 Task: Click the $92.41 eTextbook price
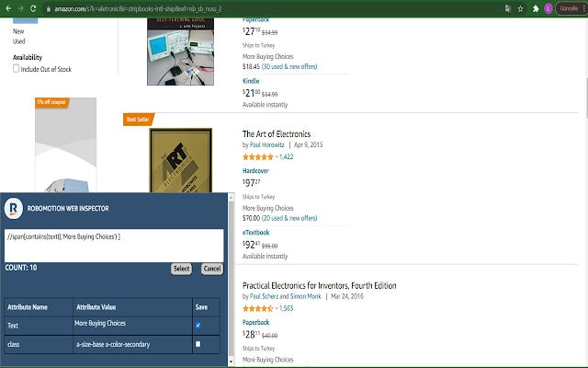(251, 245)
